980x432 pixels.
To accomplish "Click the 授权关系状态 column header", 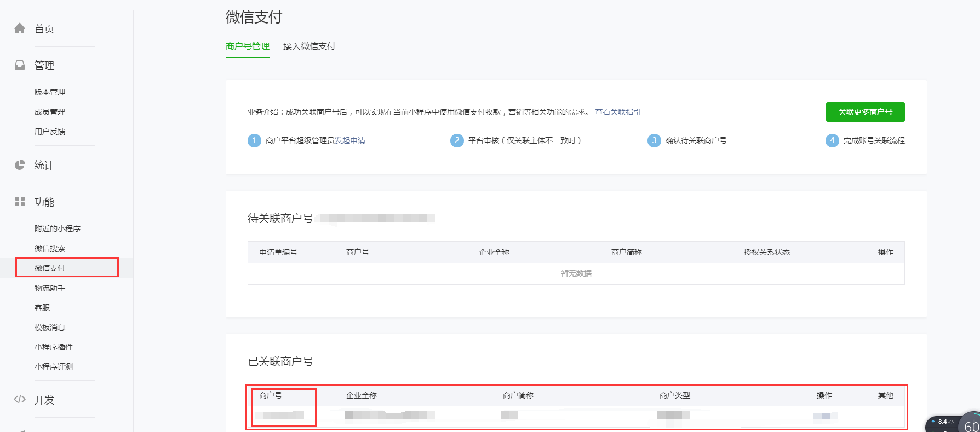I will click(x=767, y=252).
